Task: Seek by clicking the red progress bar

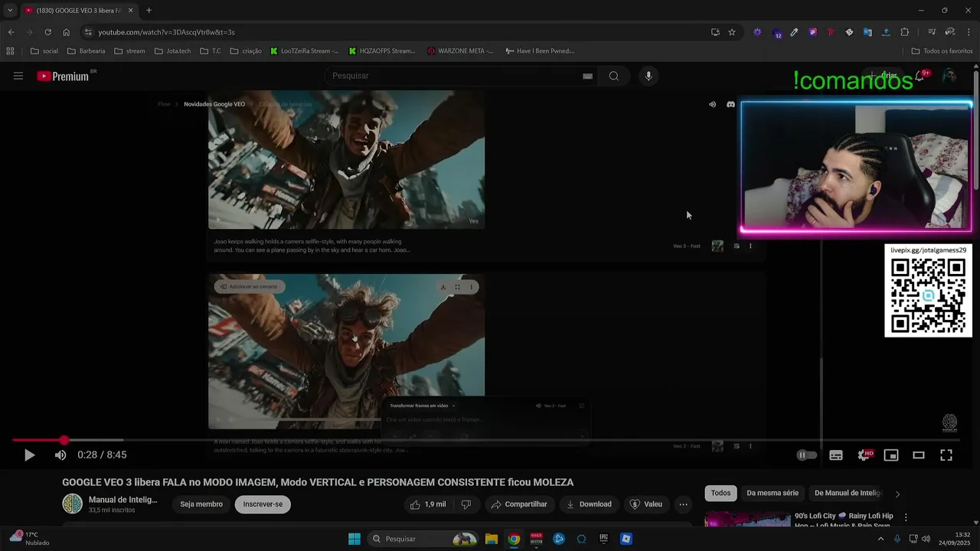Action: click(38, 440)
